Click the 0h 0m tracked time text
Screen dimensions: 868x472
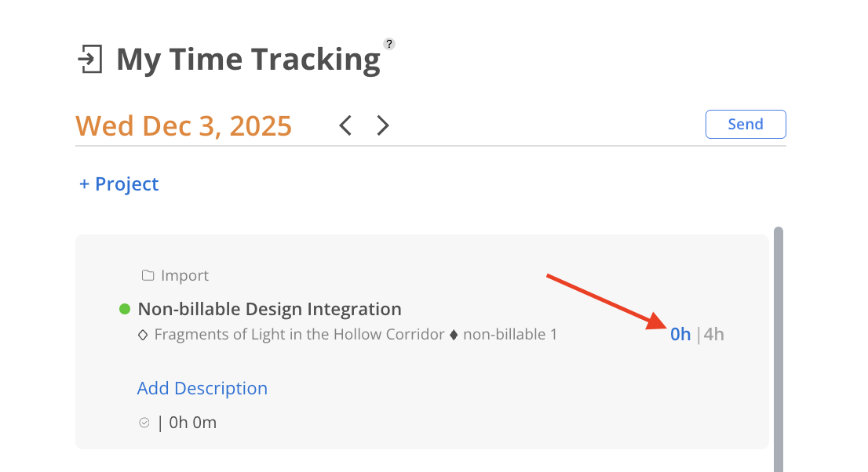click(192, 423)
